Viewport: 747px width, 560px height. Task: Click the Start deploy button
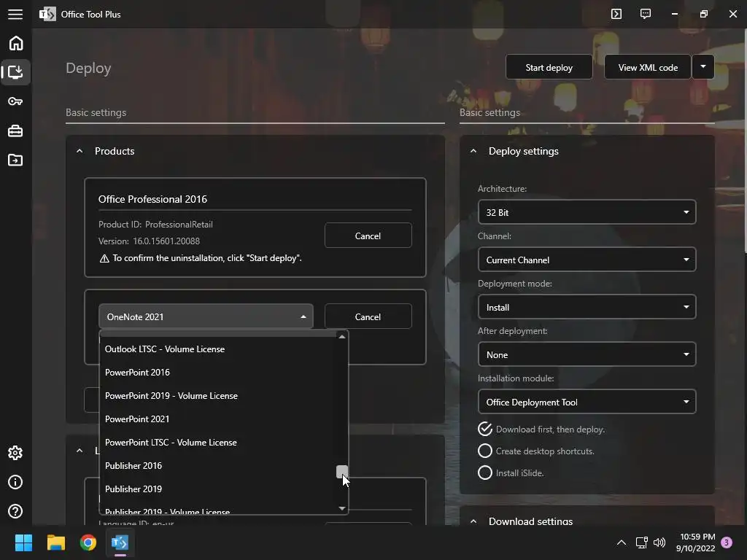click(x=549, y=67)
